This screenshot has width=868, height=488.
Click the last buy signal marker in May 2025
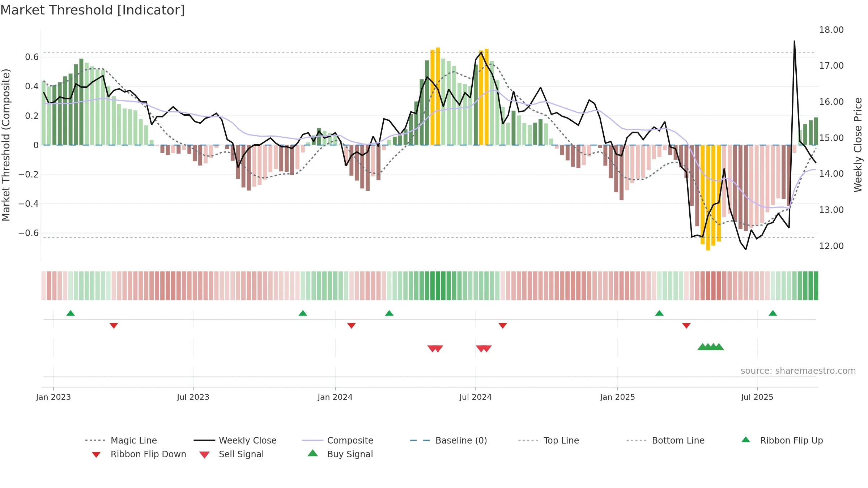point(719,347)
